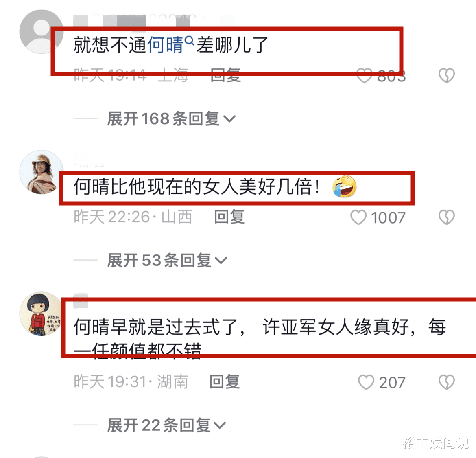Image resolution: width=476 pixels, height=458 pixels.
Task: Open the blue 何晴 search link
Action: coord(166,45)
